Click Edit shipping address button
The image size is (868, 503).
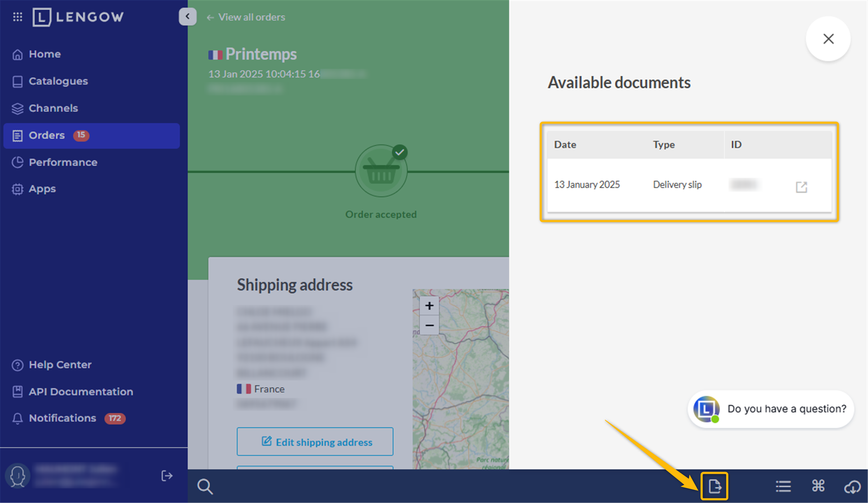[315, 442]
